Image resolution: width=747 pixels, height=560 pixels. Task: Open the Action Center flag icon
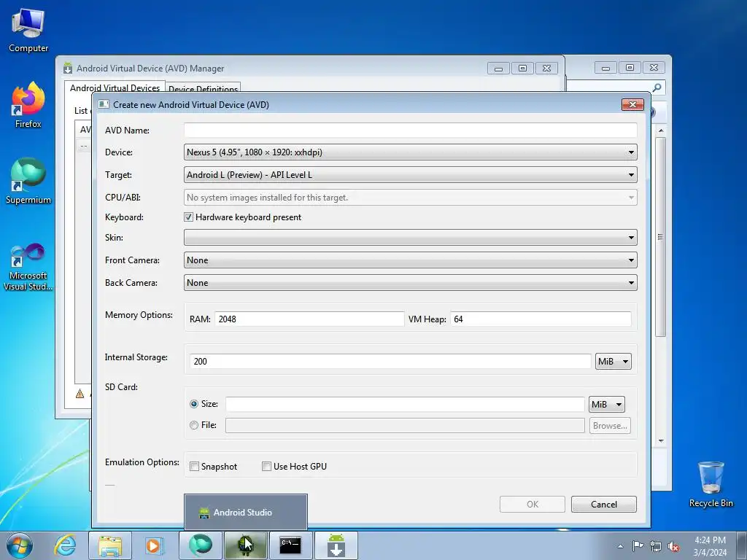point(638,546)
